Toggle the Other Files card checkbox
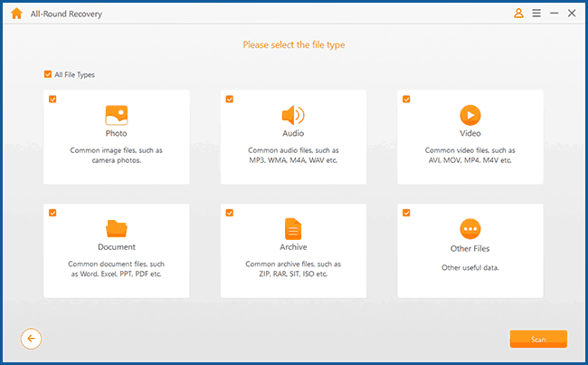The image size is (588, 365). [x=407, y=213]
